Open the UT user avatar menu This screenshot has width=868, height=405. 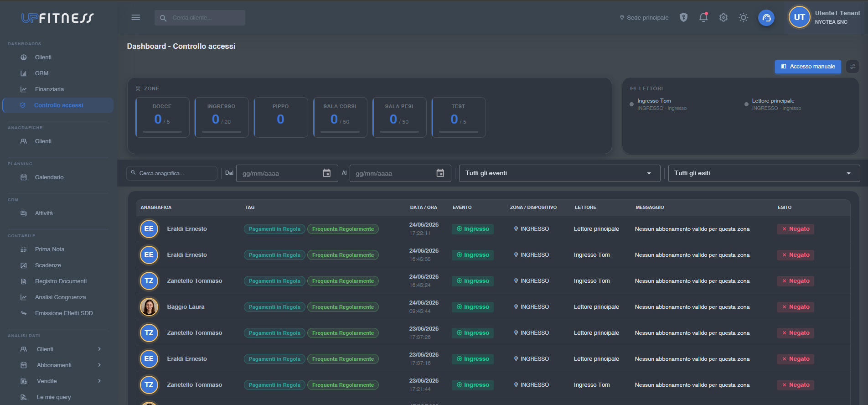tap(799, 17)
